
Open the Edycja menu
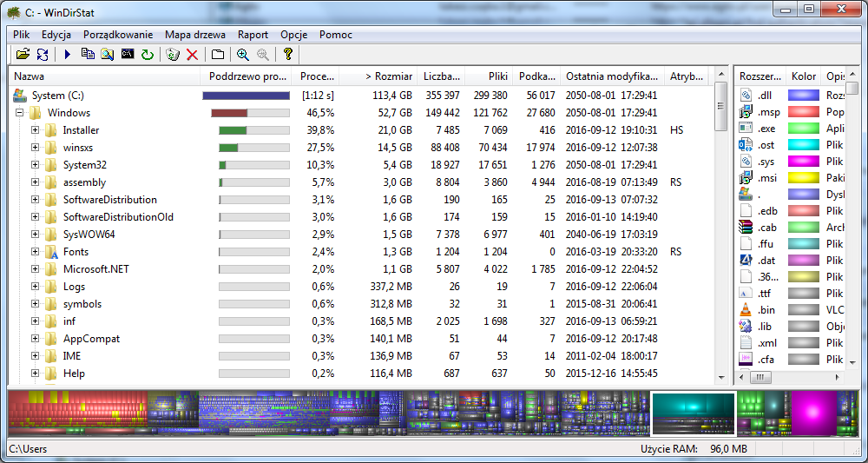(56, 35)
